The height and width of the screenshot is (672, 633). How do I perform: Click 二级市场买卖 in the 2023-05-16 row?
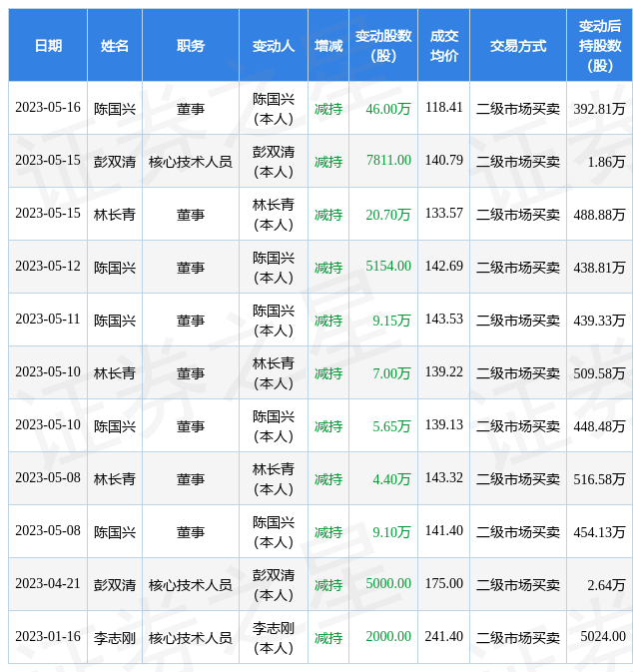point(518,109)
